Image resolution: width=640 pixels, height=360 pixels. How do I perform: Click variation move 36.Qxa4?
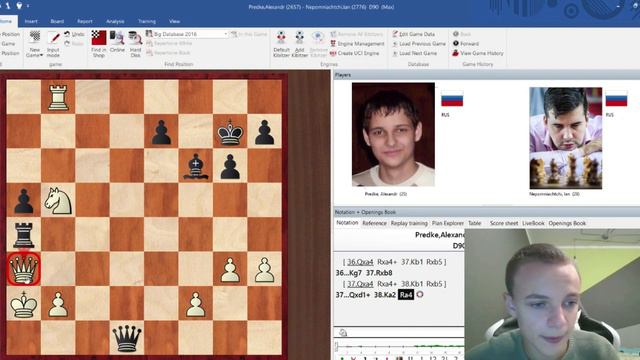[360, 262]
